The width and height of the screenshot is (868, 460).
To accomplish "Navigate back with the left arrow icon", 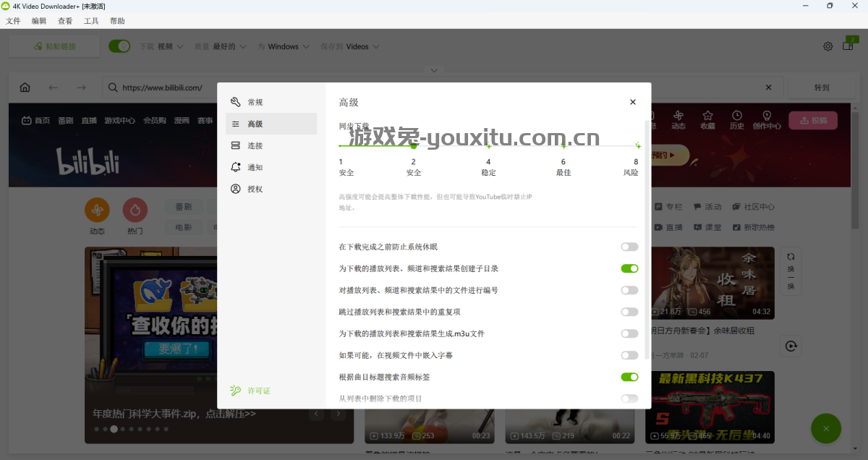I will 53,88.
